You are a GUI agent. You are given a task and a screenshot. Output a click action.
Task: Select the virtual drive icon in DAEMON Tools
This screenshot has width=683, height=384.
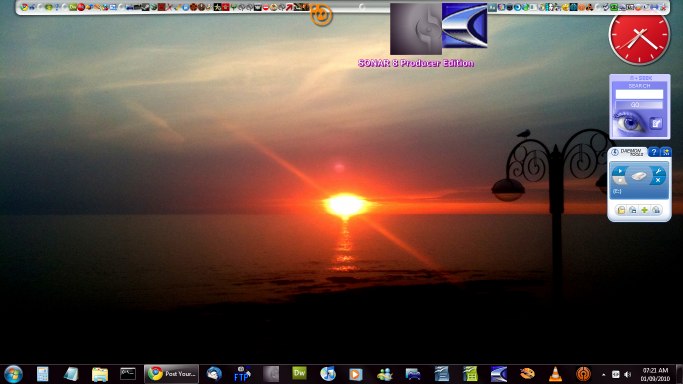(x=639, y=176)
